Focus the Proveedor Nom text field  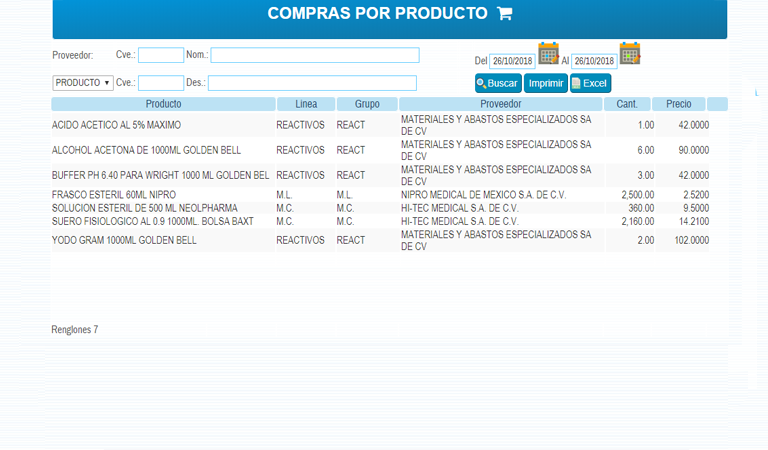[x=314, y=55]
